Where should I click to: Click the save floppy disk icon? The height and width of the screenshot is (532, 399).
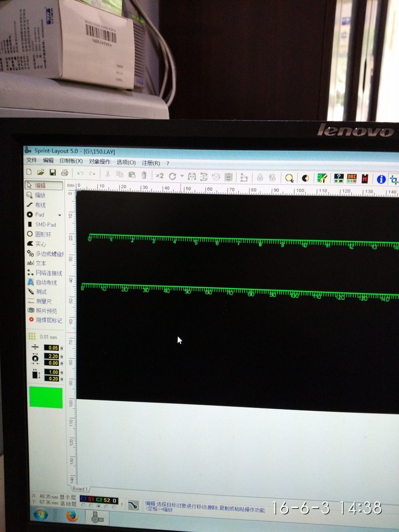[52, 172]
